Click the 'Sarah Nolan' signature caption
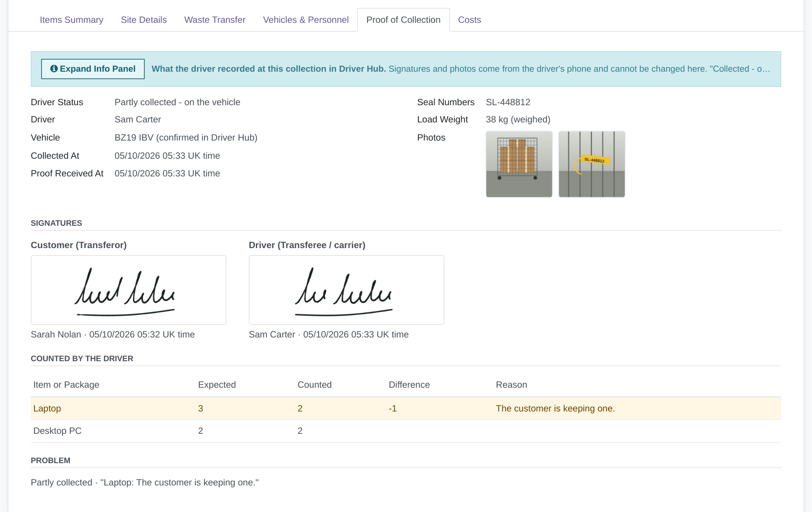Screen dimensions: 812x512 click(113, 335)
